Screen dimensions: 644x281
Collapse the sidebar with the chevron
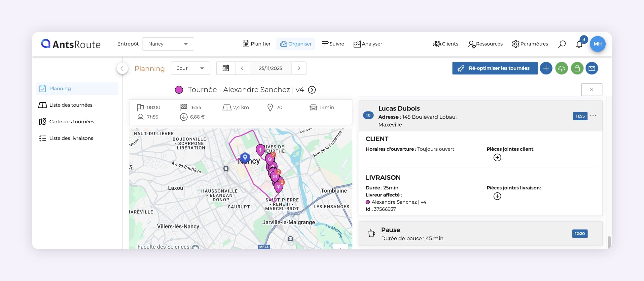pyautogui.click(x=122, y=68)
